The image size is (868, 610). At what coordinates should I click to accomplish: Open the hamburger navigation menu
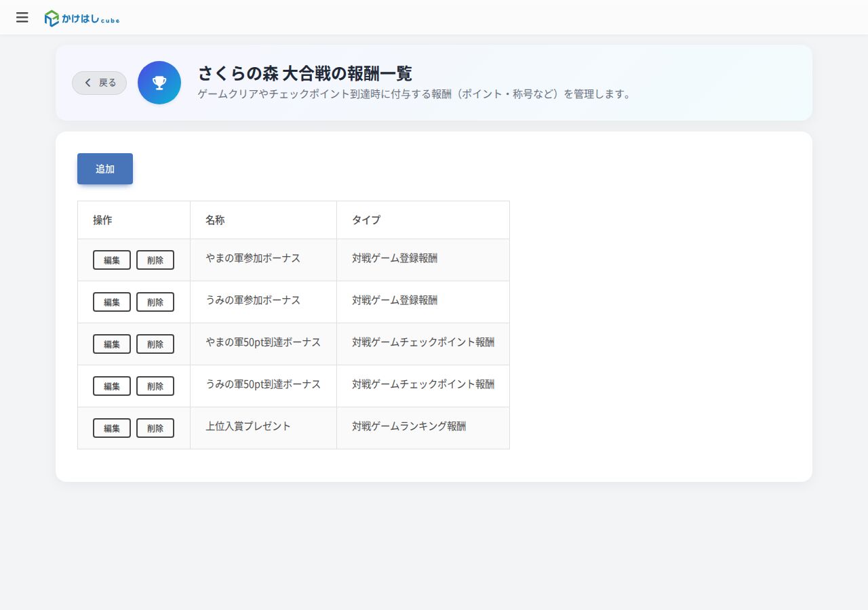[x=22, y=18]
